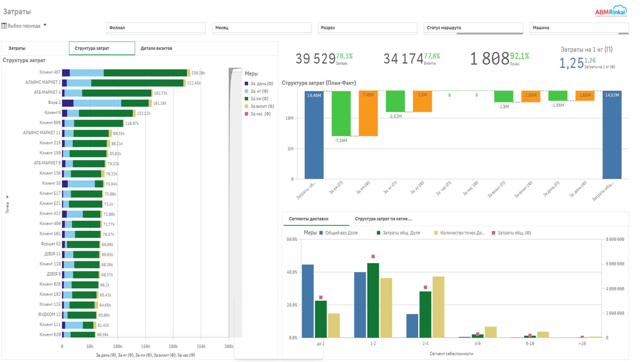The image size is (644, 362).
Task: Open the Филиал filter field
Action: [156, 28]
